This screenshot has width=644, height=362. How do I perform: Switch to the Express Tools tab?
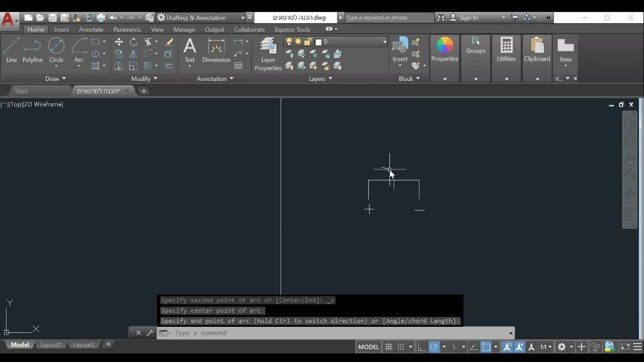pos(292,30)
